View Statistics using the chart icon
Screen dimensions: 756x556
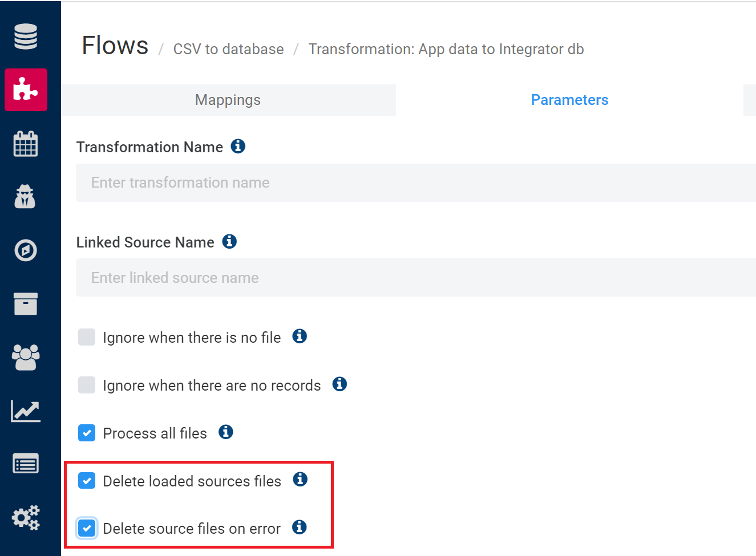pyautogui.click(x=26, y=411)
